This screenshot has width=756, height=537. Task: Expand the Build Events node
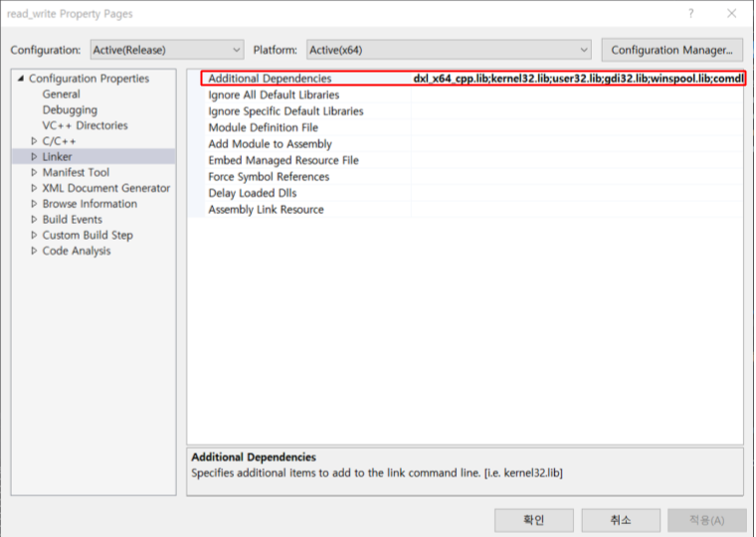click(34, 220)
